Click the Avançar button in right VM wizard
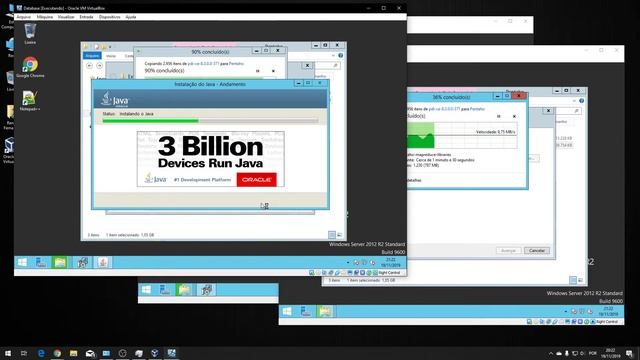Viewport: 640px width, 360px height. [x=509, y=250]
